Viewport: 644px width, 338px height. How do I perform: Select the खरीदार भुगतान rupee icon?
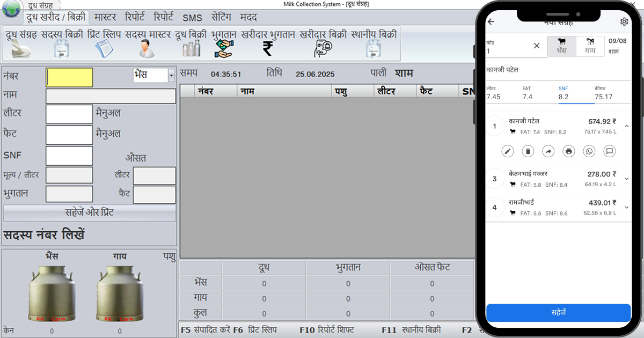click(x=266, y=49)
